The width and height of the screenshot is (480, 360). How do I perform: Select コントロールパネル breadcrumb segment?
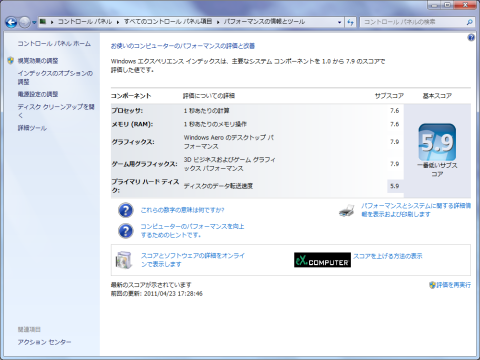[85, 22]
